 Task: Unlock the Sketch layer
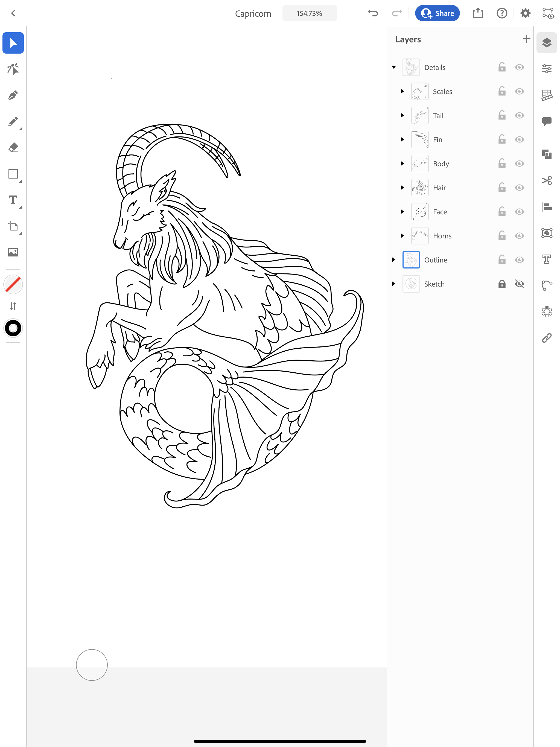[502, 284]
